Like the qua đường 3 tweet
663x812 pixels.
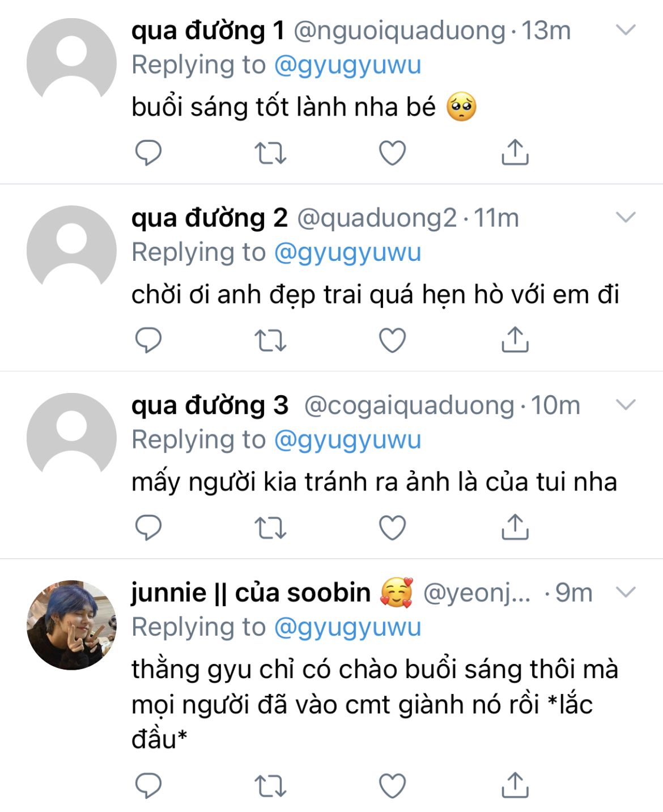click(x=392, y=527)
